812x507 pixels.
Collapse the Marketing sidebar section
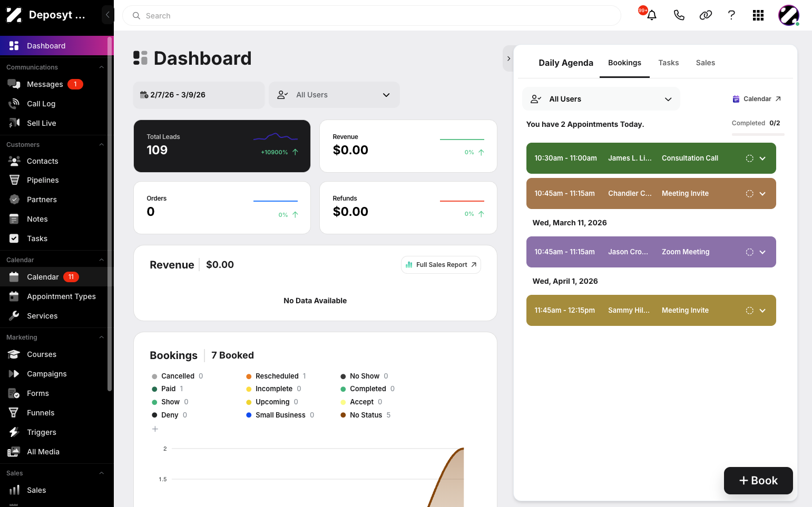point(101,337)
